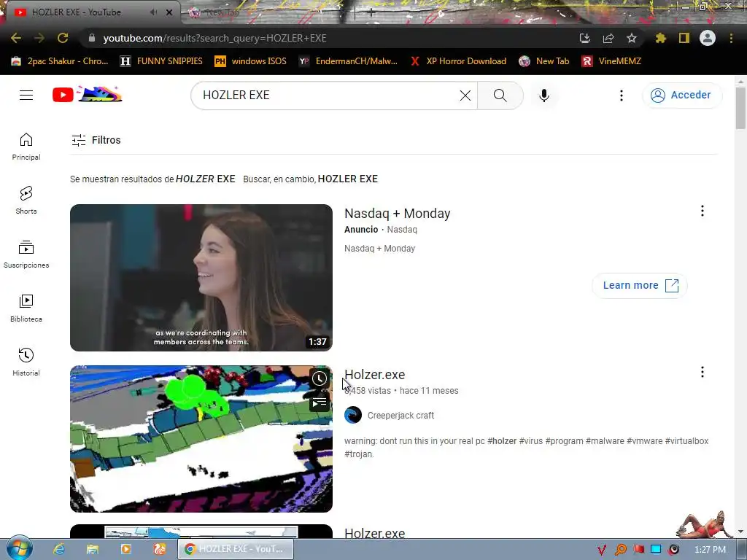Add Holzer.exe to Watch later clock icon
The height and width of the screenshot is (560, 747).
coord(320,378)
